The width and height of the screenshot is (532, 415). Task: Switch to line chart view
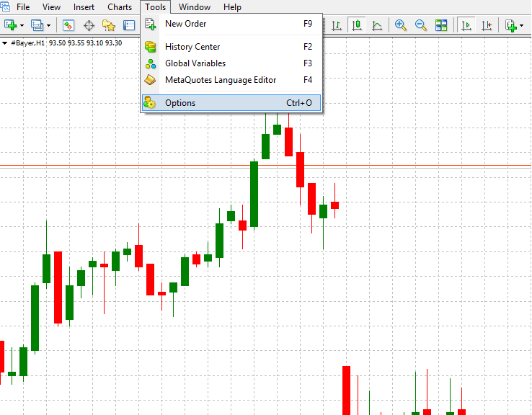(377, 26)
